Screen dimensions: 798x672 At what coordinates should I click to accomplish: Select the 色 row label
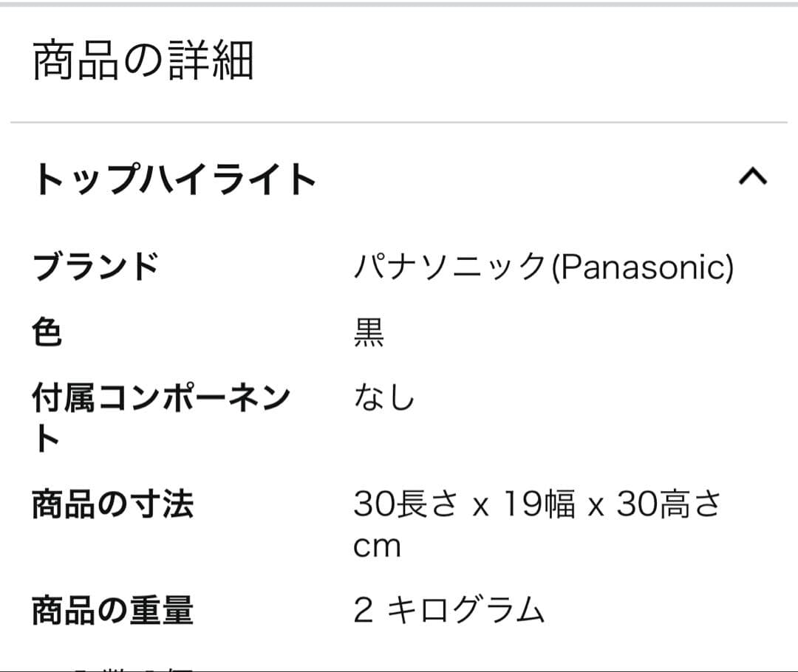click(47, 333)
